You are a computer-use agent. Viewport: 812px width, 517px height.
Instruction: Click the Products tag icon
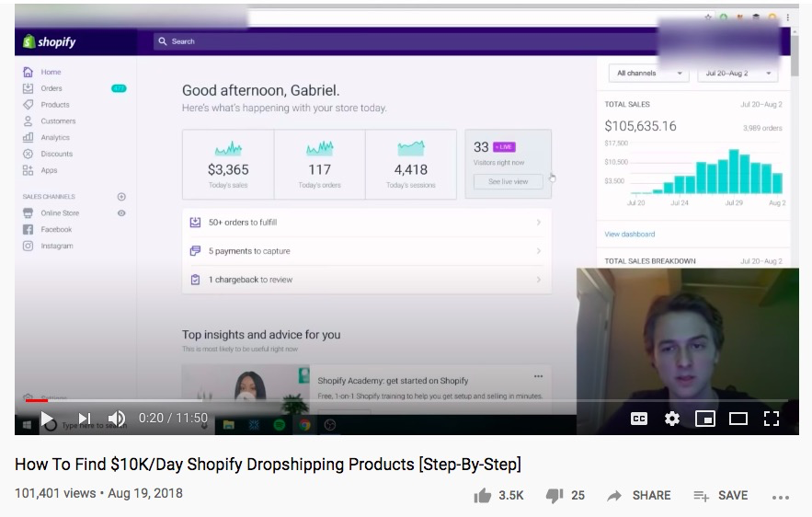tap(28, 105)
